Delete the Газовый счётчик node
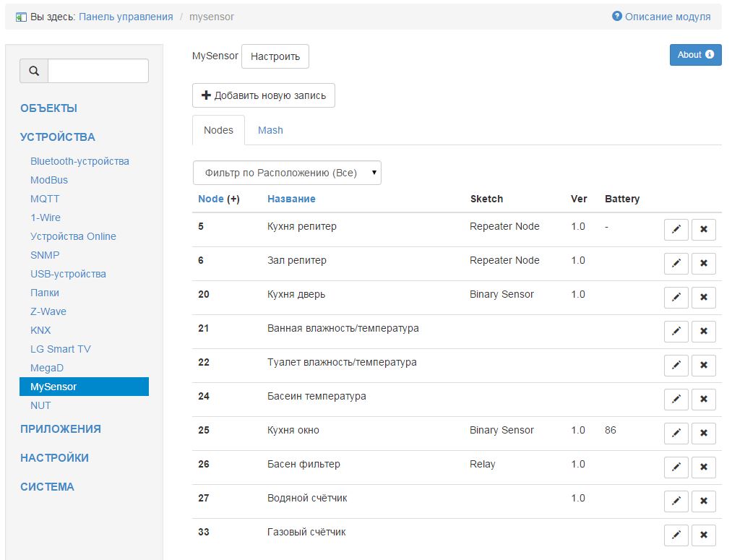 [703, 535]
